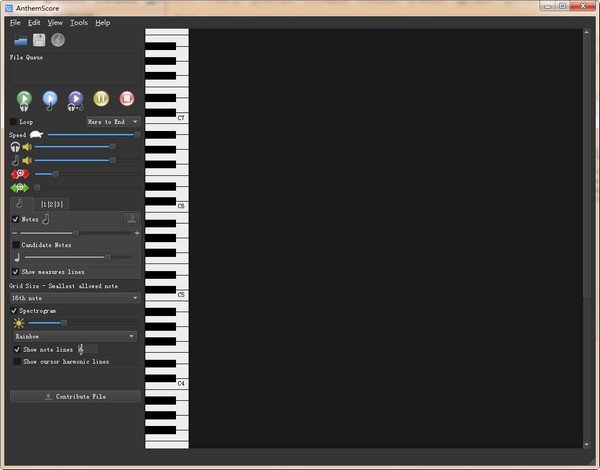Click the audio volume slider
This screenshot has width=600, height=470.
(x=87, y=147)
